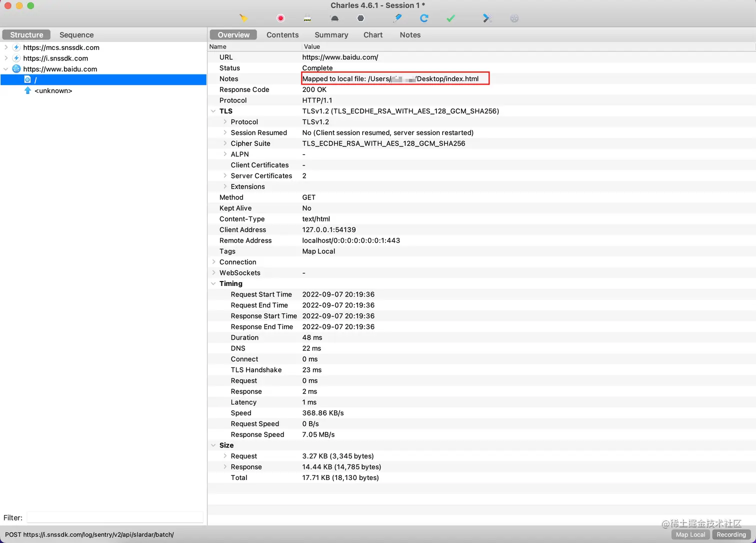The width and height of the screenshot is (756, 543).
Task: Click the "200 OK" response code value
Action: coord(314,89)
